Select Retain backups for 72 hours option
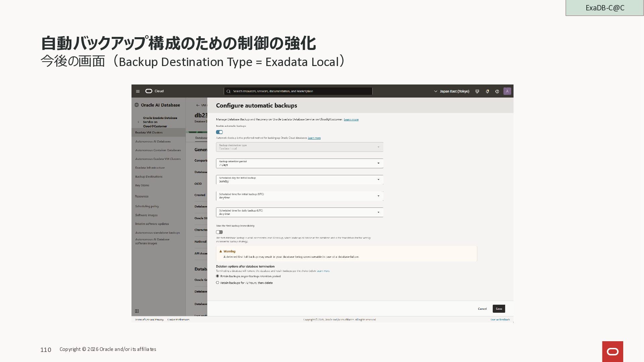The height and width of the screenshot is (362, 644). click(x=218, y=283)
